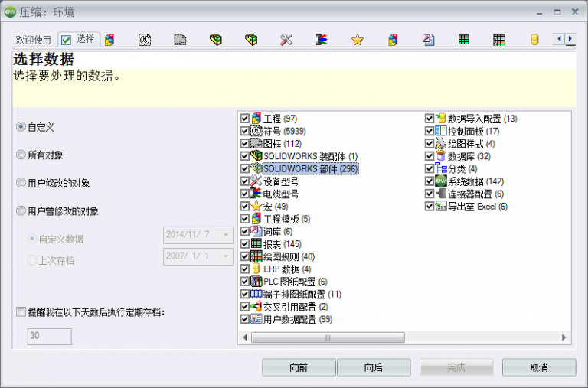Select the 用户曾修改的对象 radio option
Screen dimensions: 588x388
[x=21, y=210]
